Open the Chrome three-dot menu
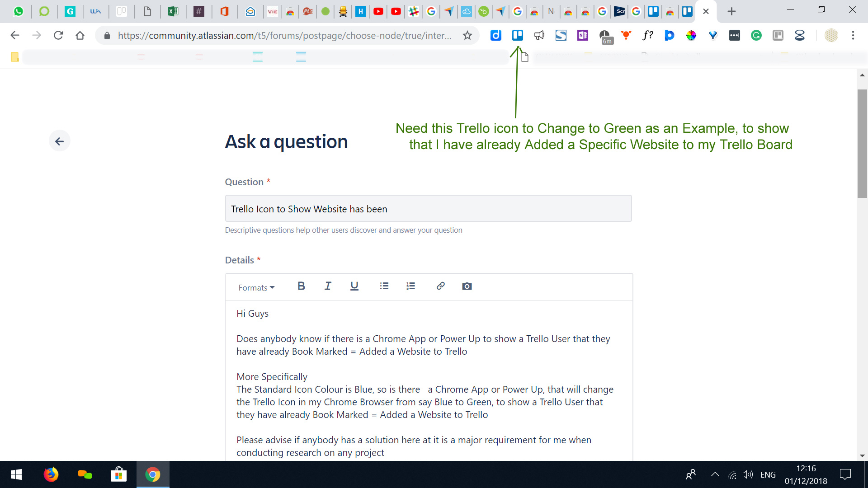Viewport: 868px width, 488px height. (x=853, y=35)
